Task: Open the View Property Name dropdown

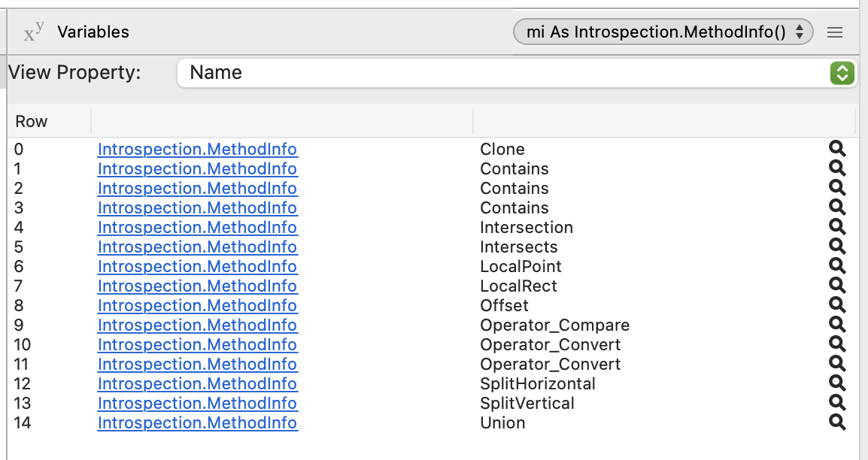Action: click(x=517, y=72)
